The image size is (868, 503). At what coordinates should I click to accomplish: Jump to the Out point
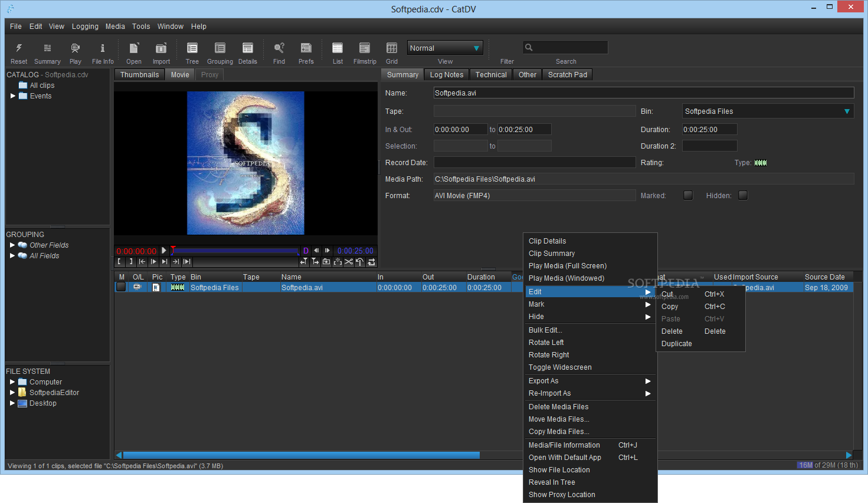[x=176, y=262]
